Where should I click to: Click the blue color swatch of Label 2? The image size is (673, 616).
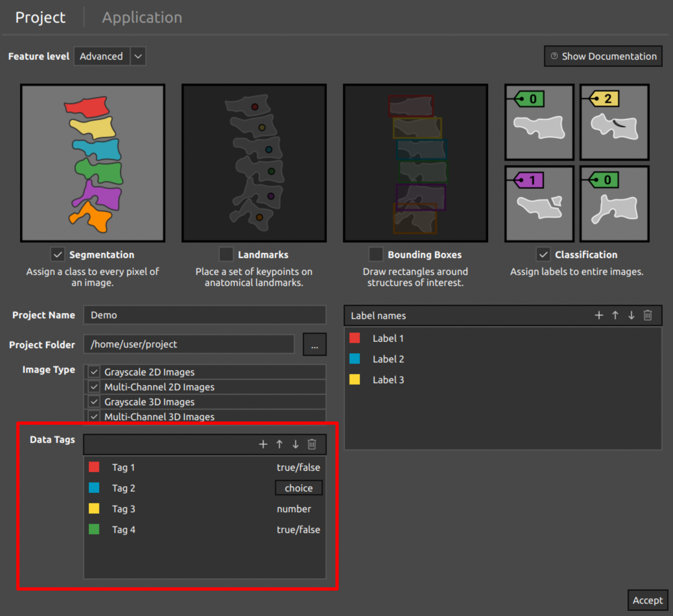coord(355,359)
